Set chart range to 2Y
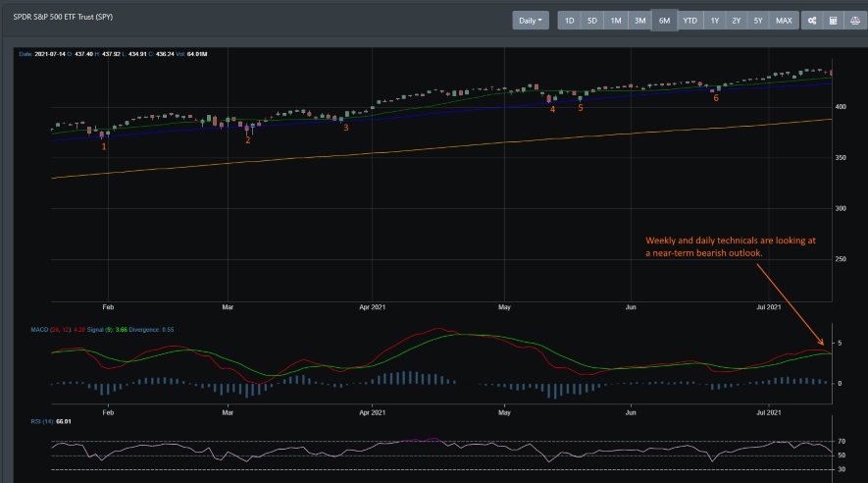The image size is (868, 483). [x=737, y=21]
